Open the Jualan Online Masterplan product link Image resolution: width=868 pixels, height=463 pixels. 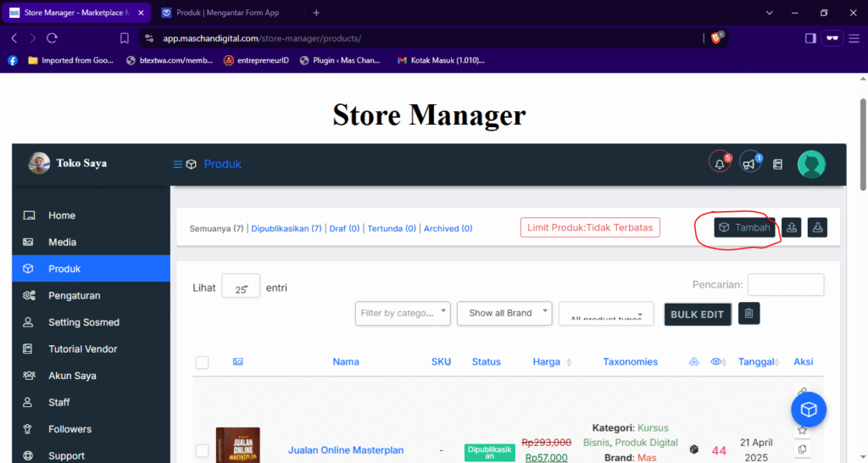[x=346, y=450]
